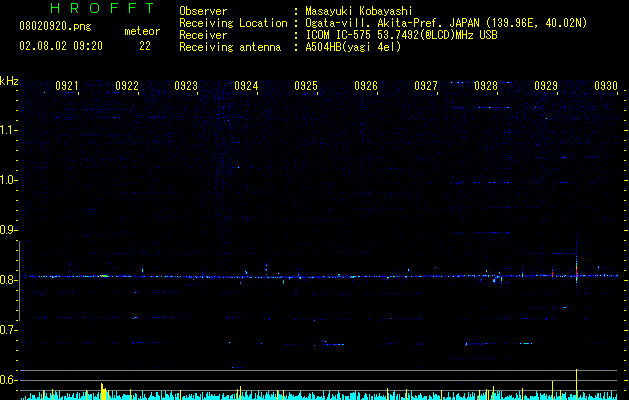The height and width of the screenshot is (400, 629).
Task: Click the 0.6 frequency axis label
Action: tap(7, 380)
